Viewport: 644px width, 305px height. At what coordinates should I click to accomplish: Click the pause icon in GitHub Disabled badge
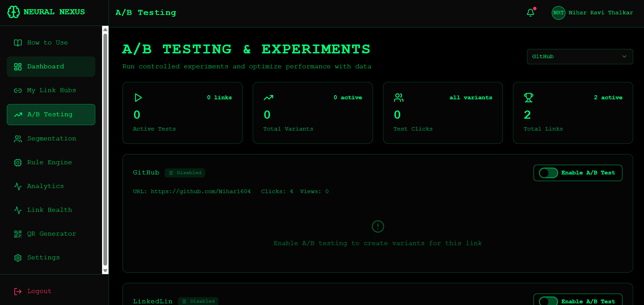[x=171, y=173]
